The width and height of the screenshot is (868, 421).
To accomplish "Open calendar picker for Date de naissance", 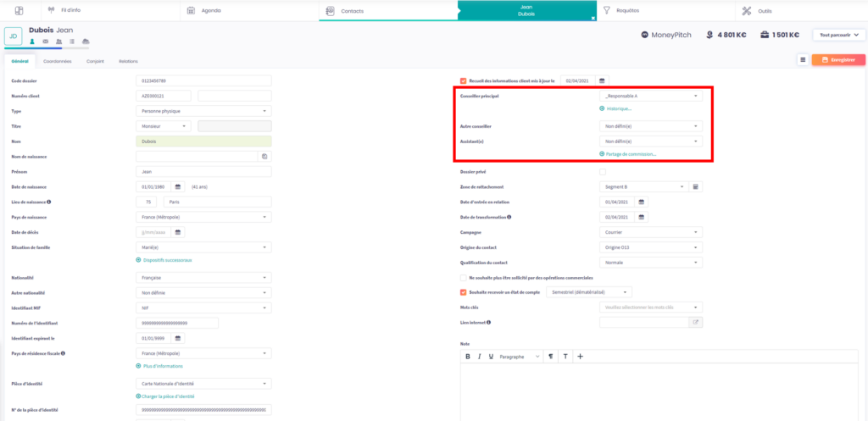I will click(178, 186).
